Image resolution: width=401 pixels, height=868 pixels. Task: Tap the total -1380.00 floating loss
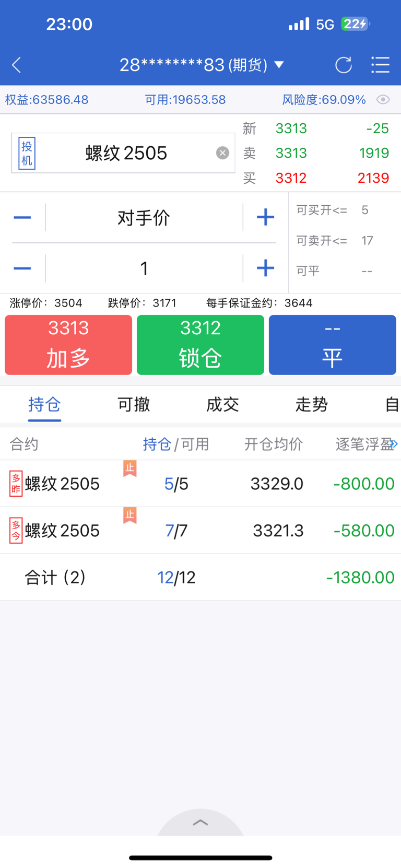[x=360, y=578]
